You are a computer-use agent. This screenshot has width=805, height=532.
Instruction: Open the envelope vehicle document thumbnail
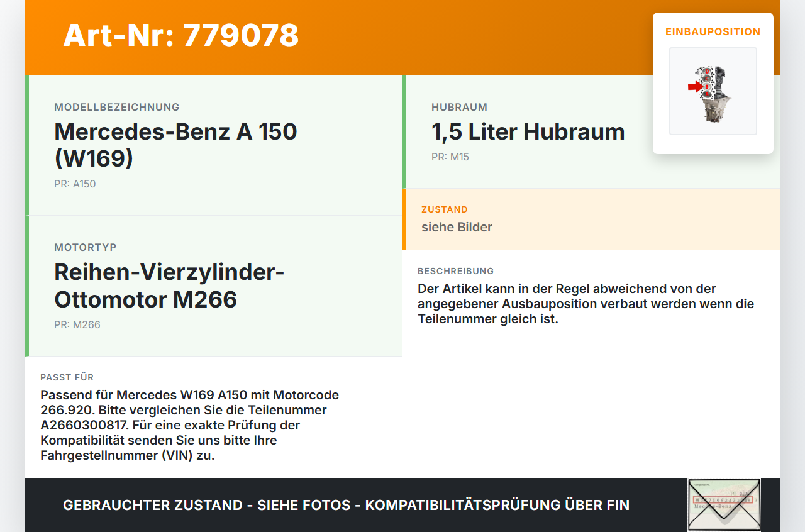click(x=724, y=505)
